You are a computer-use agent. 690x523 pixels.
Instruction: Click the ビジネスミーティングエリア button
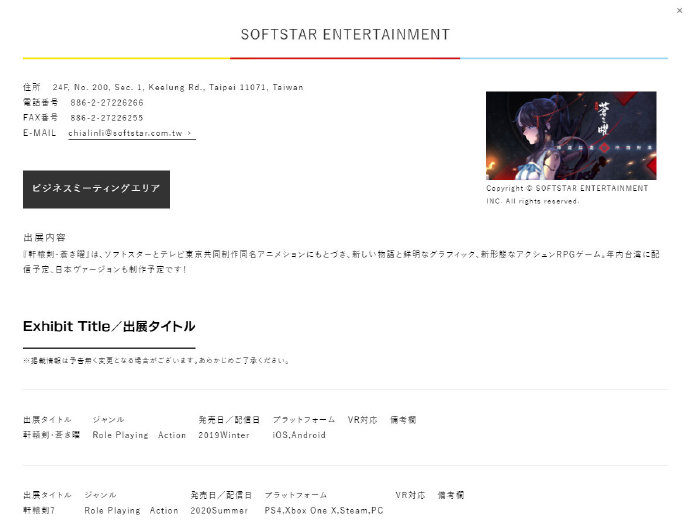pyautogui.click(x=96, y=189)
